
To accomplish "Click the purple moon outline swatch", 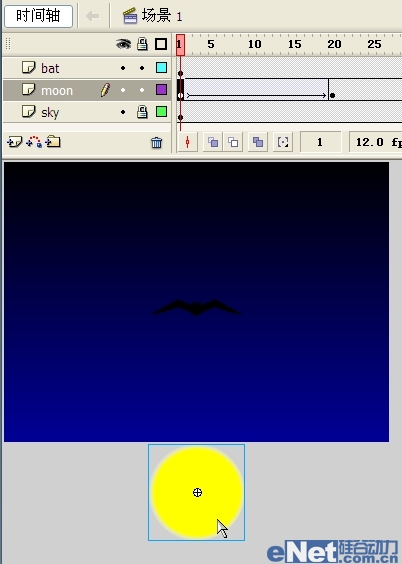I will [161, 90].
